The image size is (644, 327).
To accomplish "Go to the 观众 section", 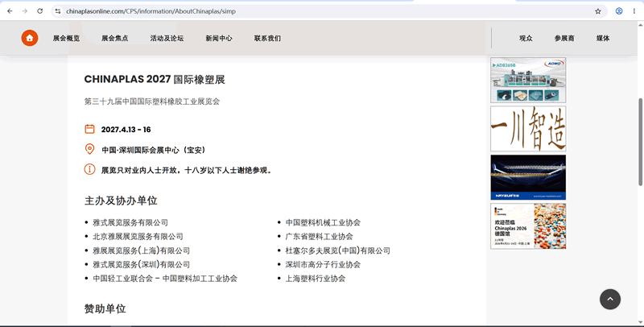I will point(526,38).
